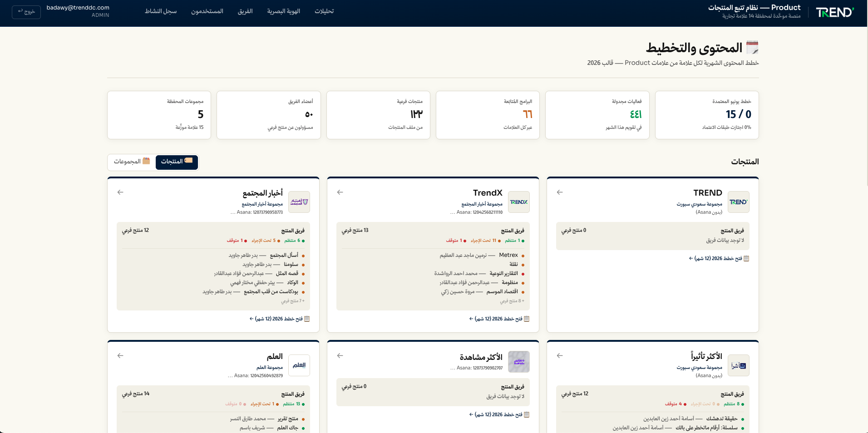
Task: Click the '4 متوقف' status in الأكثر تأثيراً
Action: coord(676,404)
